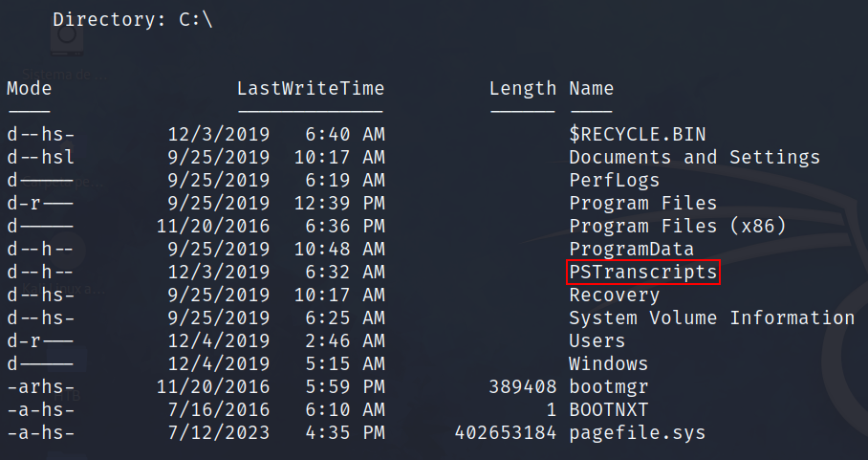Screen dimensions: 868x460
Task: Click the highlighted PSTranscripts folder name
Action: [642, 273]
